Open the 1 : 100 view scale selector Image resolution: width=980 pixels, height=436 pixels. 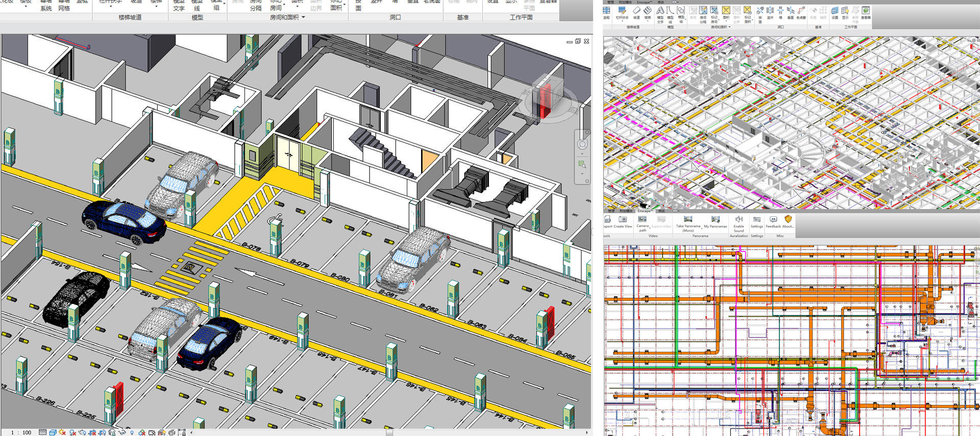[x=21, y=432]
